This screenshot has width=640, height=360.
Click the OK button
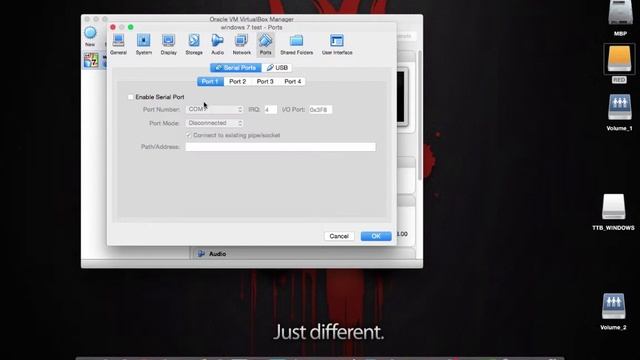point(376,236)
